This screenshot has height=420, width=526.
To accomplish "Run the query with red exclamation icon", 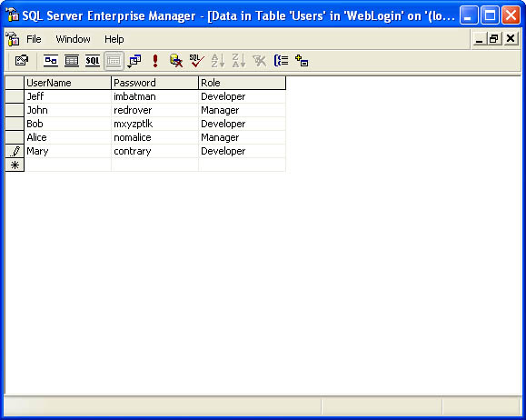I will [x=155, y=61].
